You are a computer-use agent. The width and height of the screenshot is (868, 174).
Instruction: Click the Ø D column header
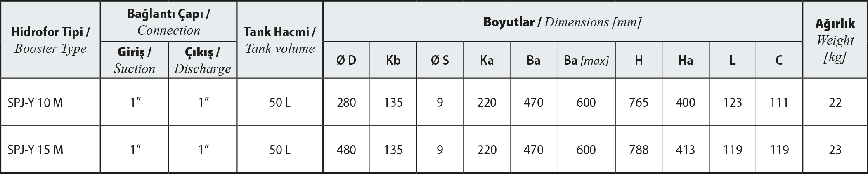(x=346, y=60)
